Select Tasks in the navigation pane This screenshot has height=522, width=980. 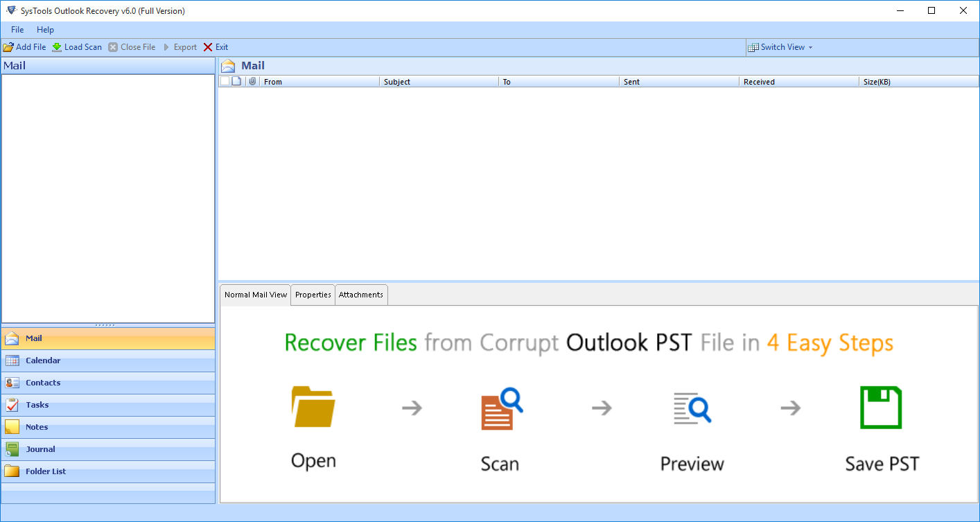coord(108,406)
